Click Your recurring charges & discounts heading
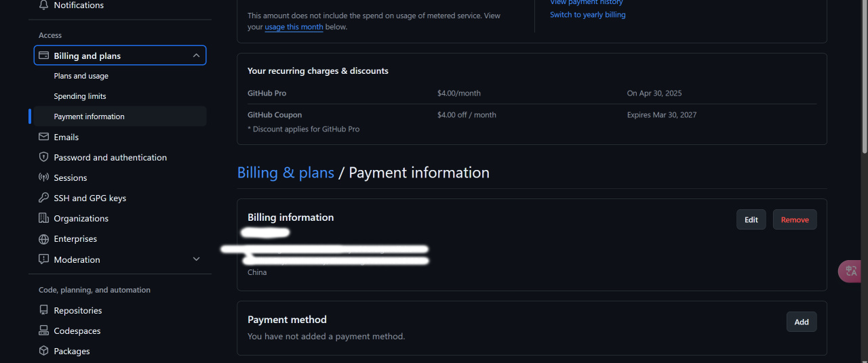The height and width of the screenshot is (363, 868). pos(318,71)
